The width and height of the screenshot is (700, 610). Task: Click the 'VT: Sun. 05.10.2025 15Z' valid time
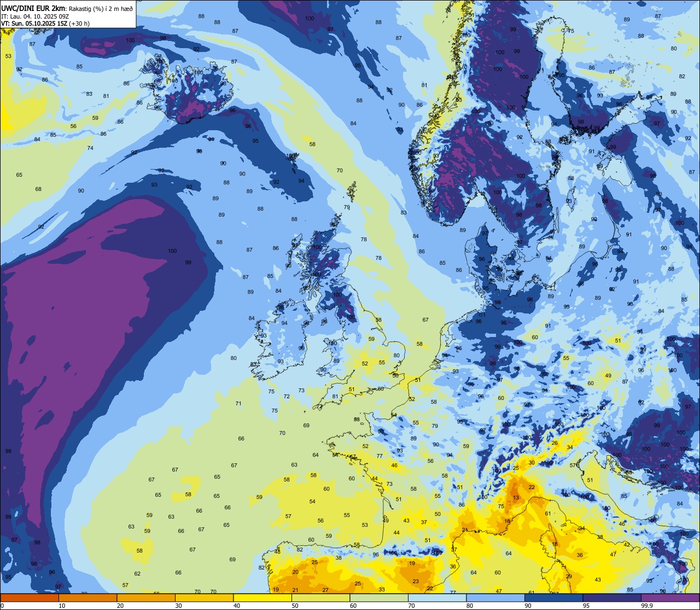click(x=34, y=23)
